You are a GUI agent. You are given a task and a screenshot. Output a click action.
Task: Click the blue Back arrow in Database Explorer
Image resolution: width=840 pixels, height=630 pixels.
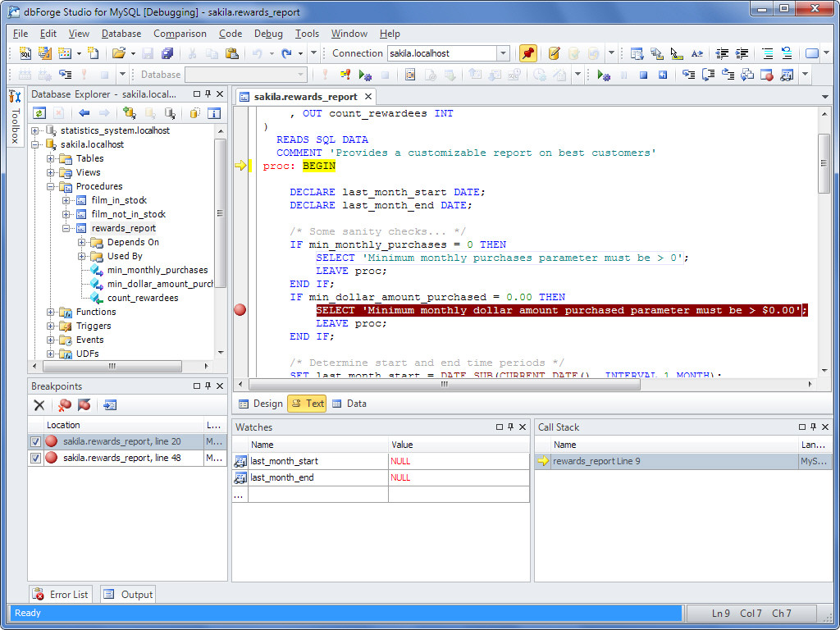pyautogui.click(x=84, y=113)
